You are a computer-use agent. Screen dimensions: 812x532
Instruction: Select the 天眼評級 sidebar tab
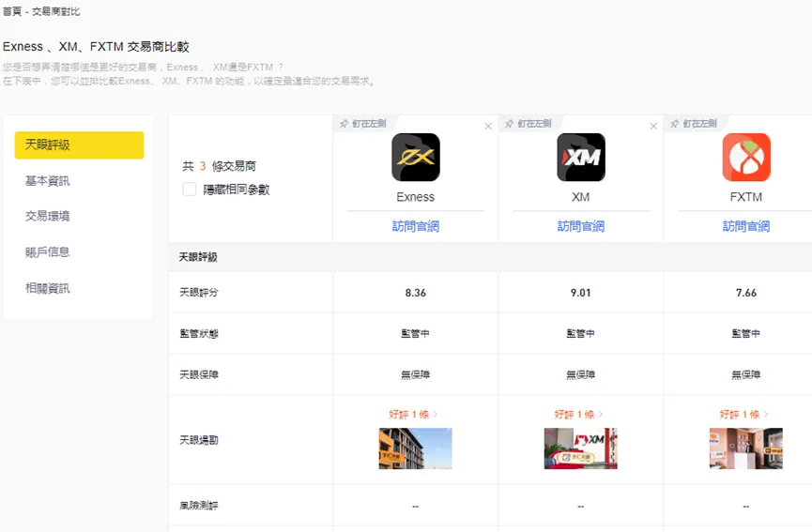tap(79, 144)
